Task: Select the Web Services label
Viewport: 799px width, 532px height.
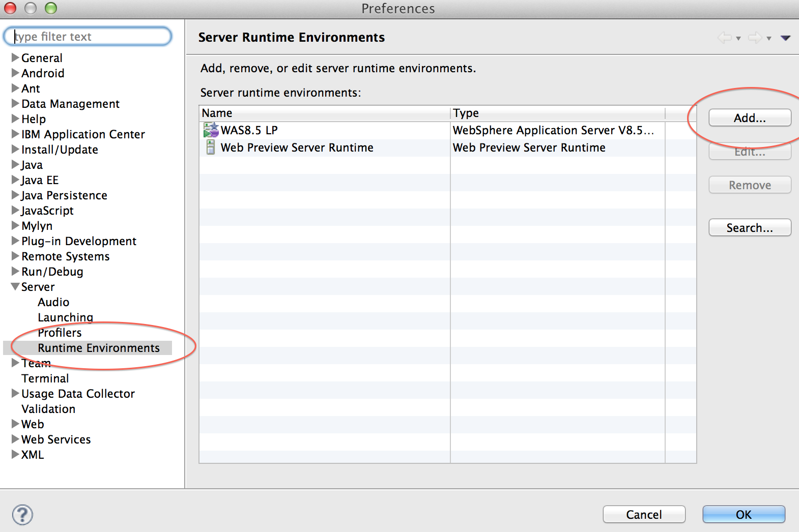Action: coord(56,439)
